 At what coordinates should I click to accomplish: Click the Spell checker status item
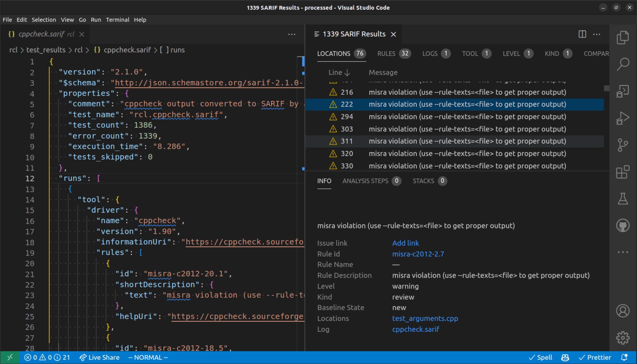tap(540, 357)
